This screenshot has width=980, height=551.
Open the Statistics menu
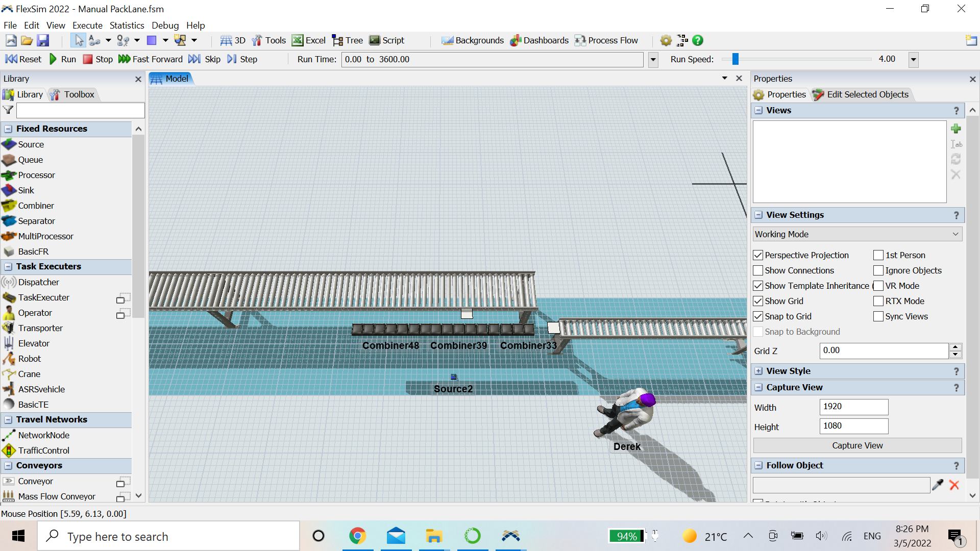point(127,25)
